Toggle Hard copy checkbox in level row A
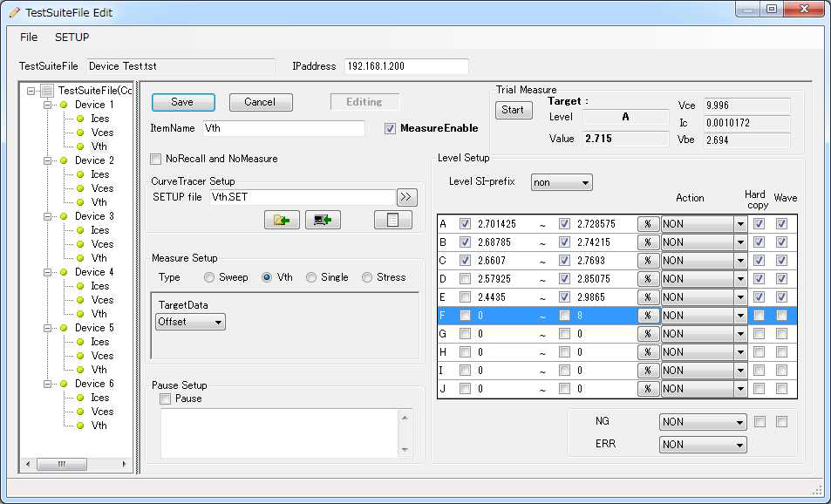 [759, 224]
